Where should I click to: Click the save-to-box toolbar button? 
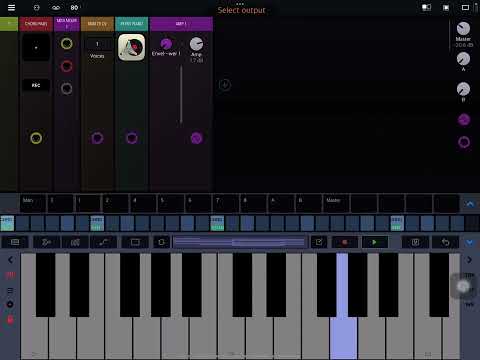coord(415,242)
